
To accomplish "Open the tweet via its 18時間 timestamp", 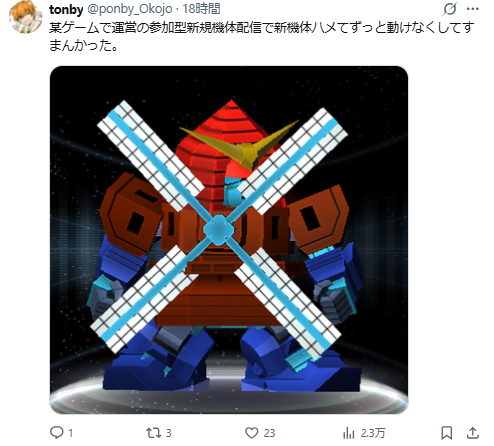I will click(201, 9).
